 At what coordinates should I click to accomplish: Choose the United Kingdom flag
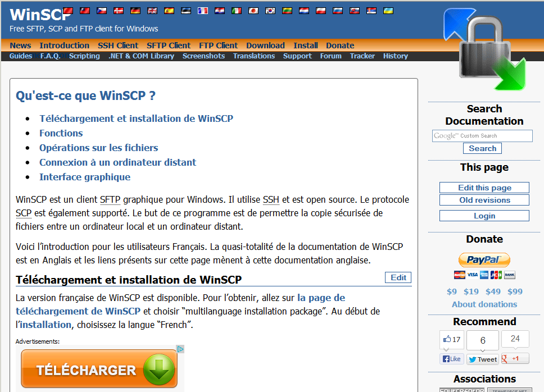point(152,11)
